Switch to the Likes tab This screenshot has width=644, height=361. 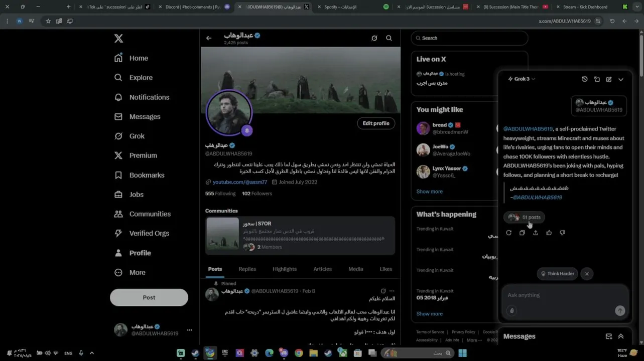(386, 269)
